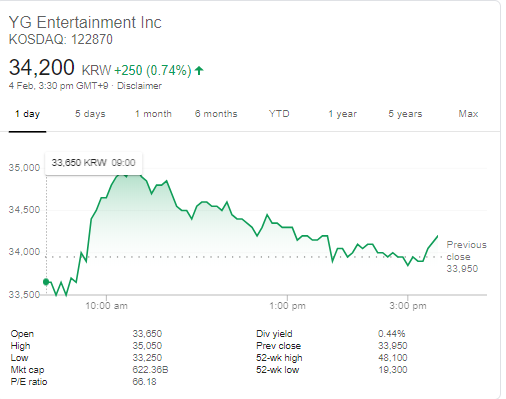The image size is (506, 399).
Task: Switch to 1 year range
Action: pos(342,114)
